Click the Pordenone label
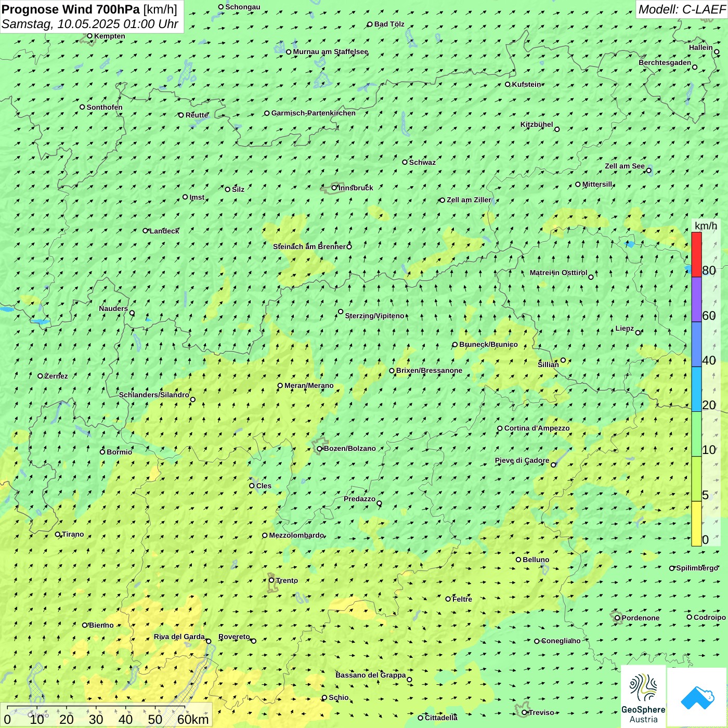The image size is (728, 728). tap(640, 618)
